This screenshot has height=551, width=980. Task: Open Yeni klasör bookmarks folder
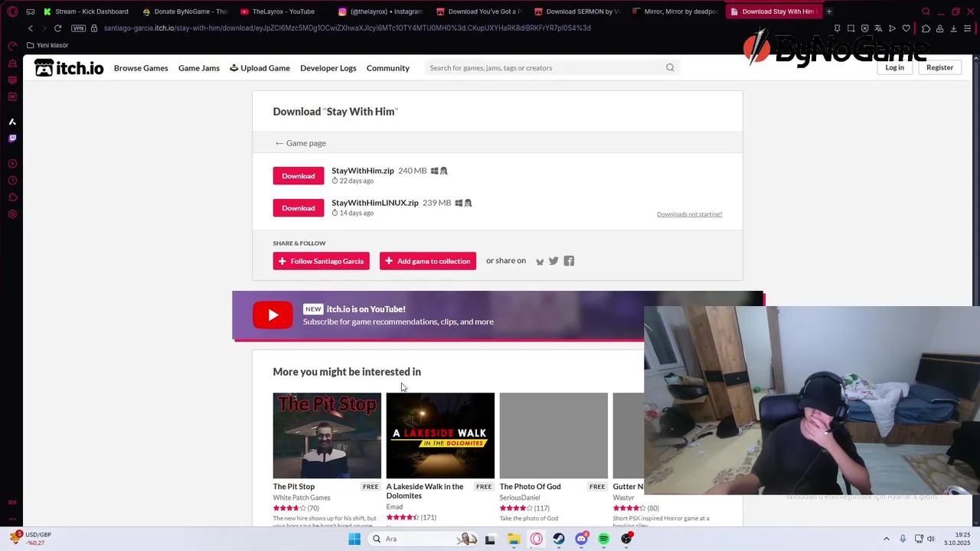pos(47,45)
